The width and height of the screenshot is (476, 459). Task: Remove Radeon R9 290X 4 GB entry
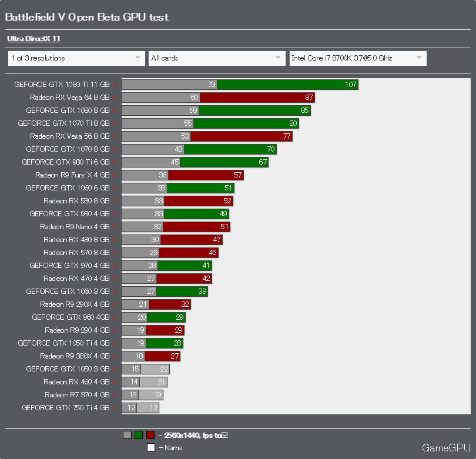115,304
